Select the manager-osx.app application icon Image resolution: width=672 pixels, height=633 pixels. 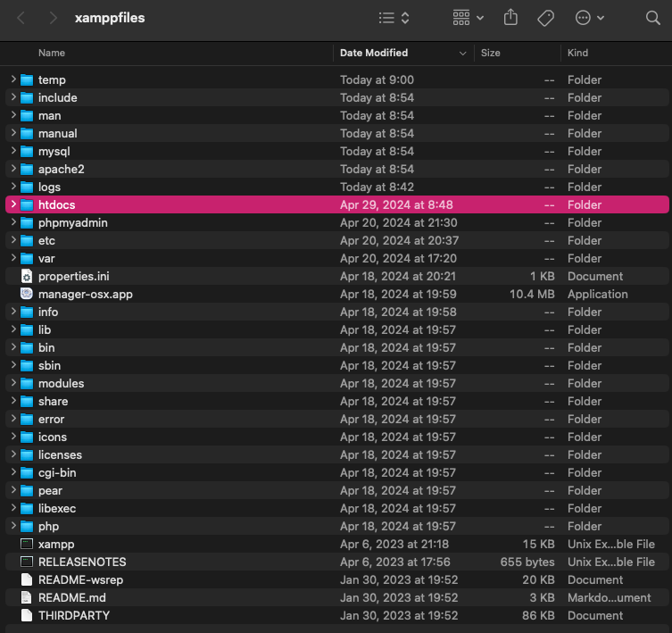point(27,294)
